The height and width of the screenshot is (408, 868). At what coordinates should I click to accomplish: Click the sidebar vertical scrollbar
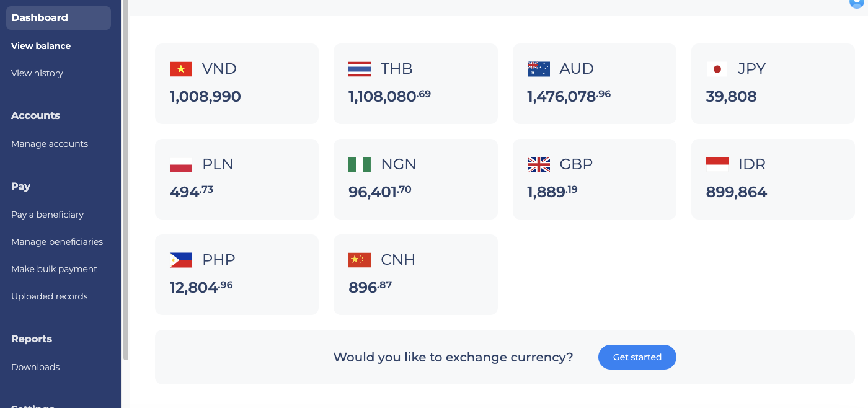pyautogui.click(x=126, y=180)
